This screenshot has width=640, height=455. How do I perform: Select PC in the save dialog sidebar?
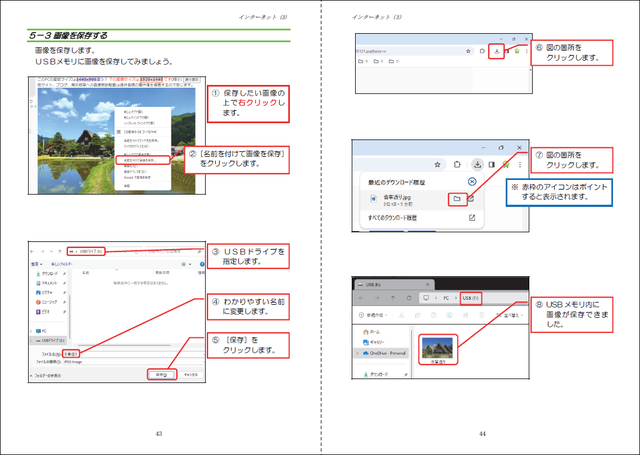pyautogui.click(x=42, y=331)
